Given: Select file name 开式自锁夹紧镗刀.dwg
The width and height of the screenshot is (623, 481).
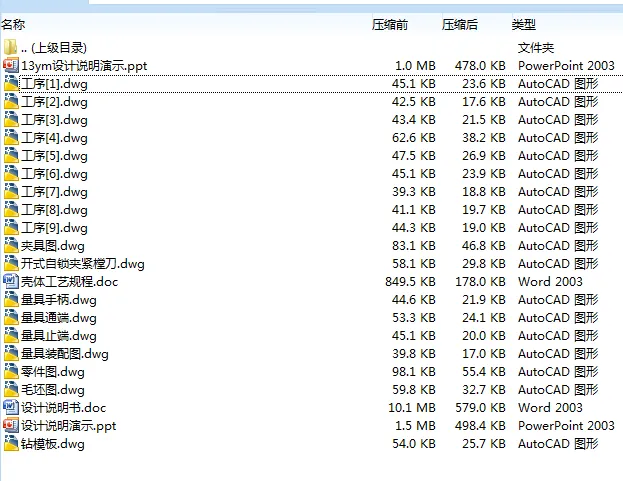Looking at the screenshot, I should tap(83, 264).
